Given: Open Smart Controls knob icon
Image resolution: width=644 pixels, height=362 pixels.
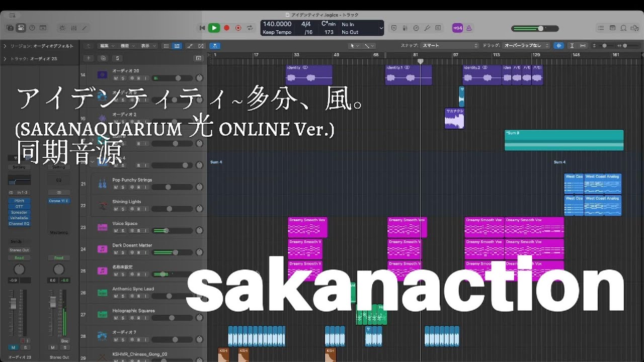Looking at the screenshot, I should (x=63, y=28).
